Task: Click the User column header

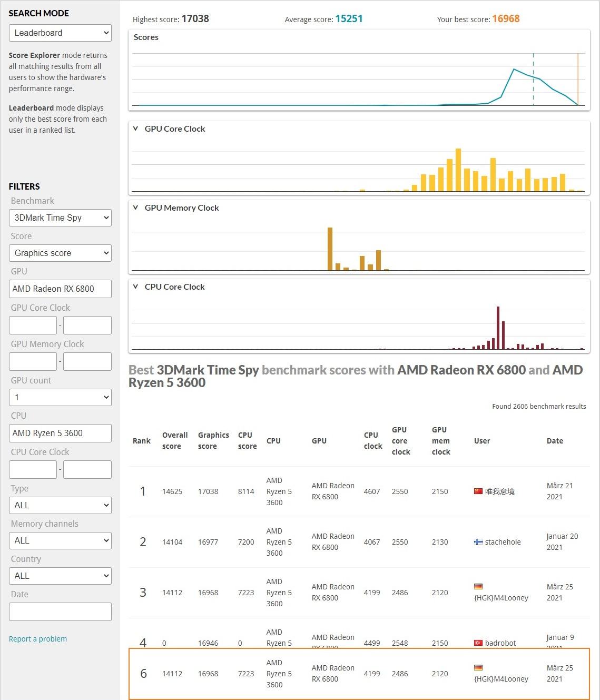Action: click(x=482, y=441)
